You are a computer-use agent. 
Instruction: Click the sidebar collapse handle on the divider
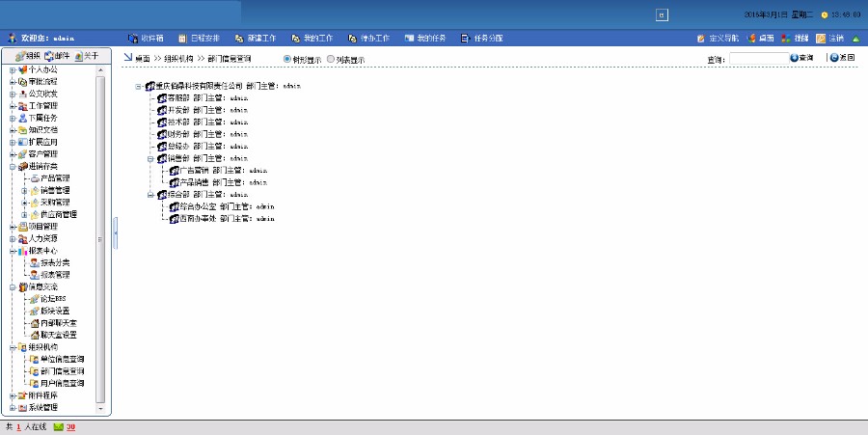pos(115,233)
